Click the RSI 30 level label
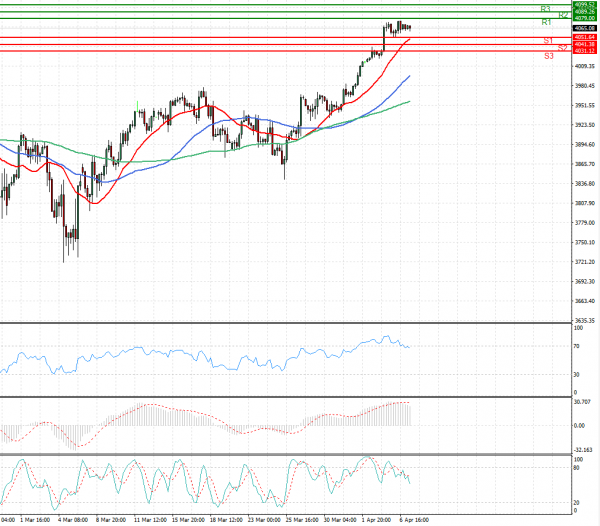Screen dimensions: 600x526 point(576,375)
